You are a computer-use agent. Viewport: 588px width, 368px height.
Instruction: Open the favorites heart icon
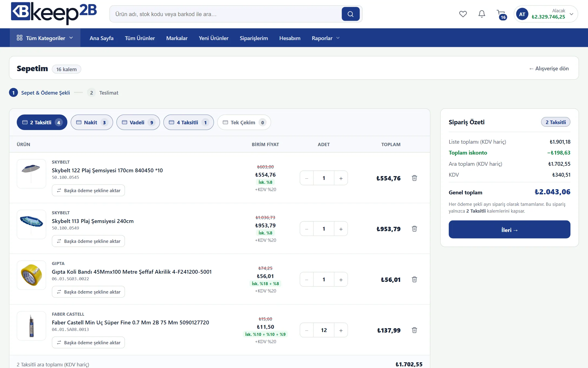click(x=463, y=14)
